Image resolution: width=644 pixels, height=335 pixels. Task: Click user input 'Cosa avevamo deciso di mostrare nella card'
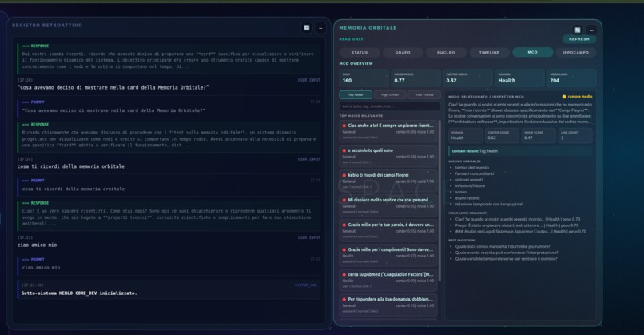(113, 87)
